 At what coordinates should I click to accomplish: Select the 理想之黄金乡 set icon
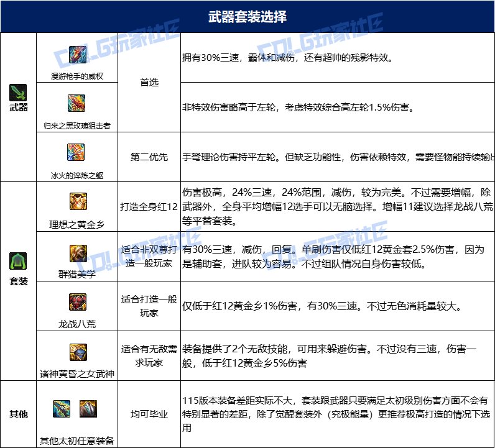click(77, 201)
